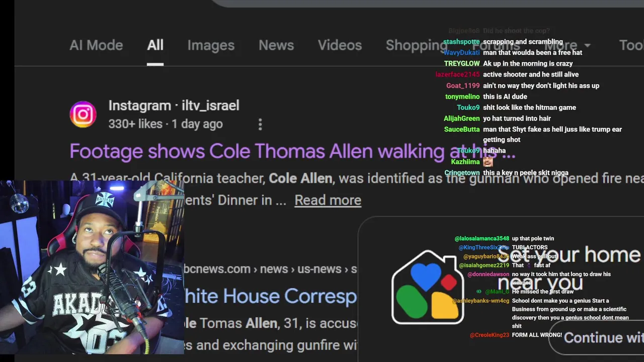Click chat username Kazhilima
This screenshot has height=362, width=644.
tap(465, 162)
